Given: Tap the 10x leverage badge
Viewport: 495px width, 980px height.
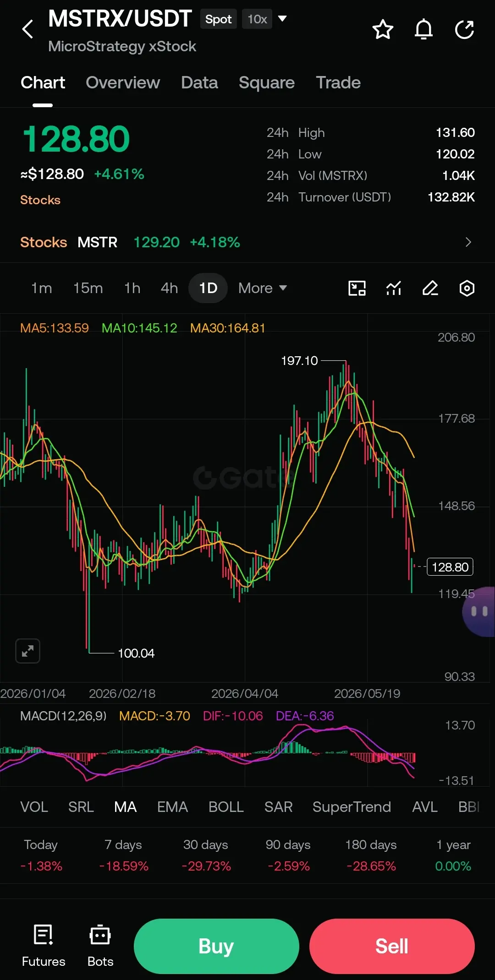Looking at the screenshot, I should [x=257, y=19].
